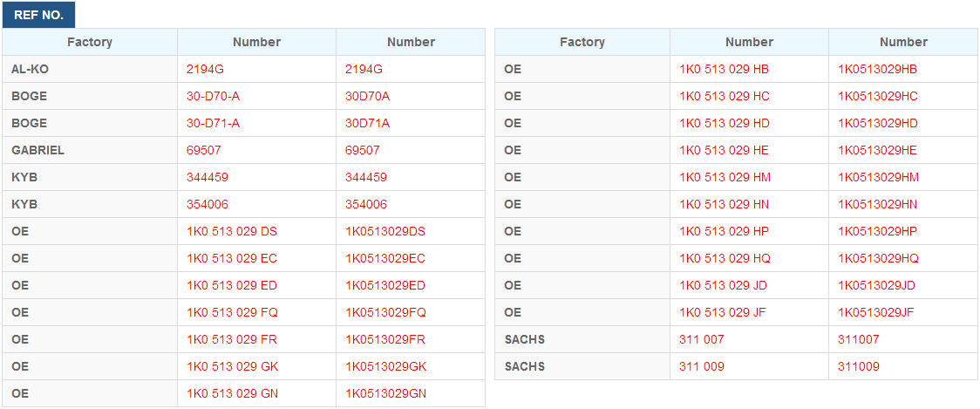Open GABRIEL reference 69507 in first Number column
This screenshot has height=409, width=980.
point(204,150)
